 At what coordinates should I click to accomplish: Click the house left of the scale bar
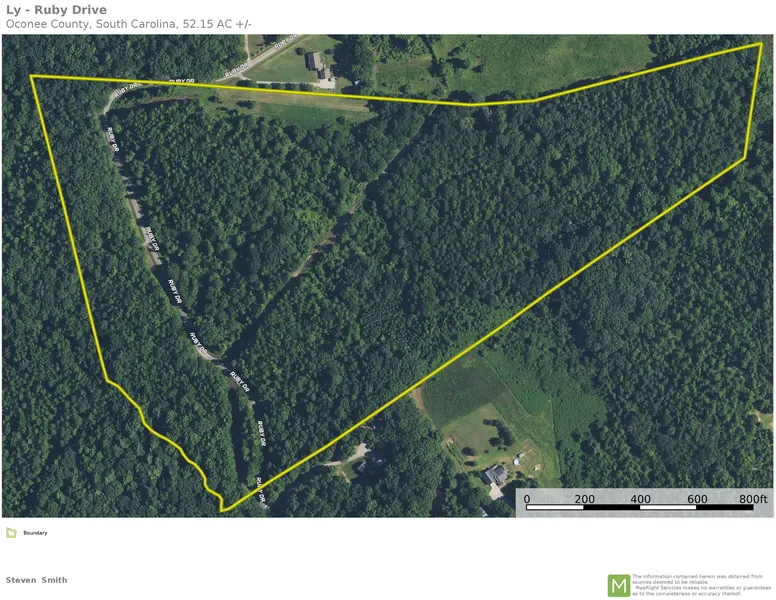(x=495, y=475)
